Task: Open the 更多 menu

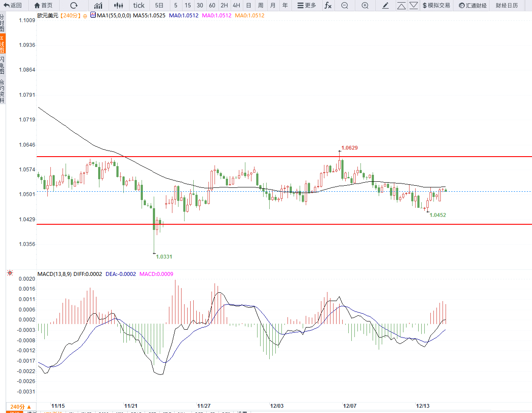Action: coord(307,6)
